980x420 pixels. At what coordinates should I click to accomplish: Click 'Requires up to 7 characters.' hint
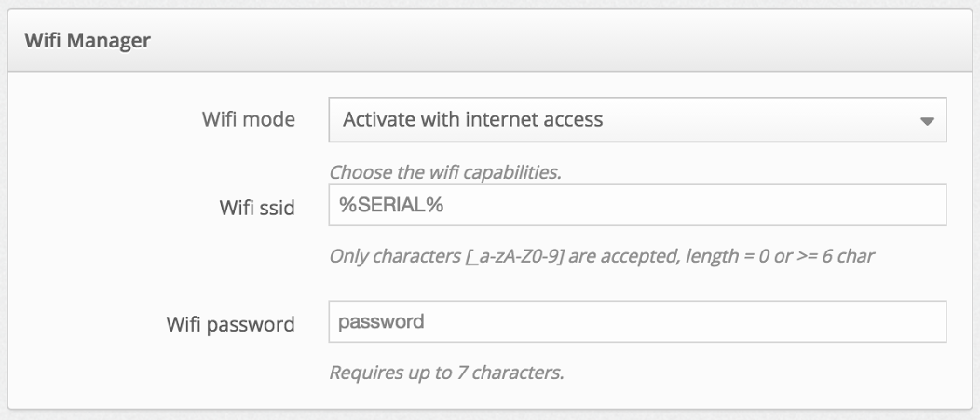pyautogui.click(x=447, y=373)
